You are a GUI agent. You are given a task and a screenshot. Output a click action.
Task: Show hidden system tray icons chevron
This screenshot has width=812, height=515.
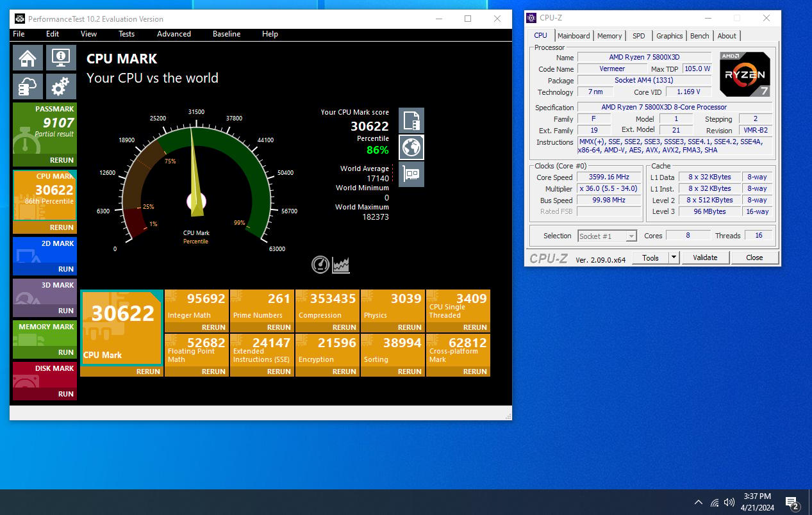coord(698,502)
